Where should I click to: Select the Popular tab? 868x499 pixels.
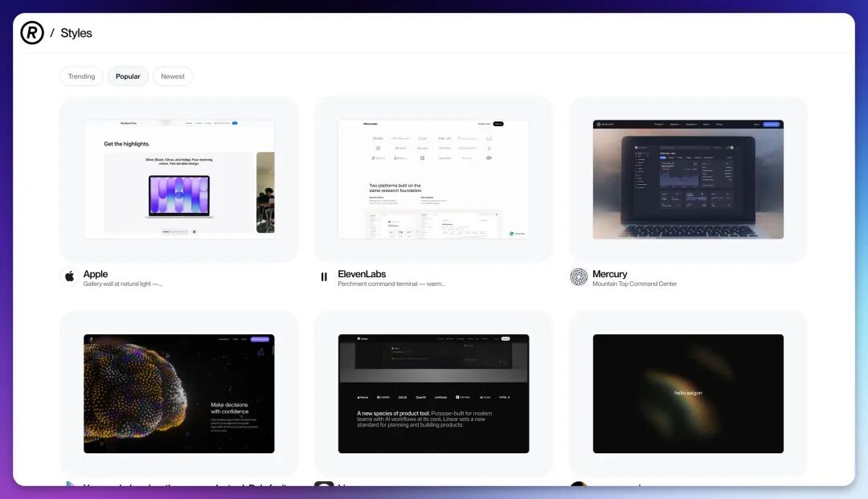coord(128,76)
